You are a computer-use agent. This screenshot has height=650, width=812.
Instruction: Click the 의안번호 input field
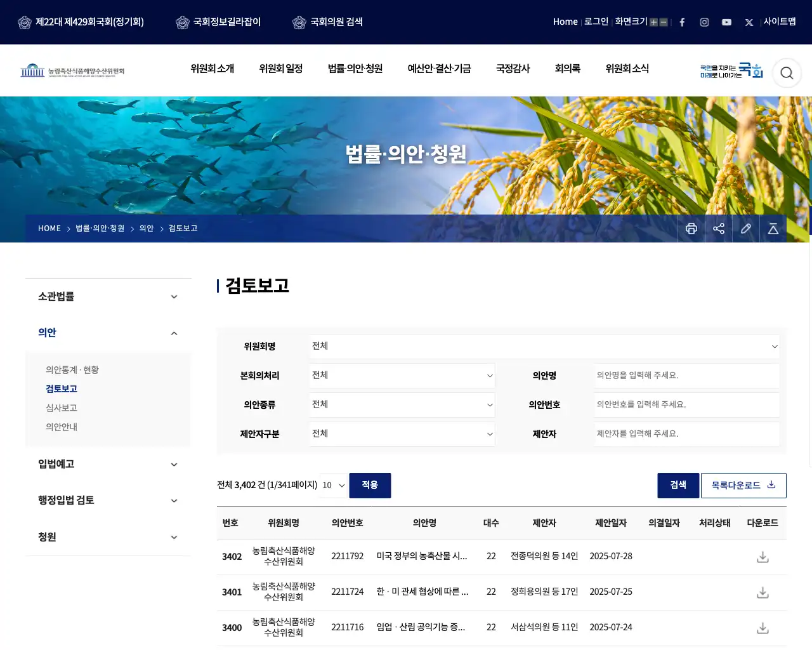687,405
